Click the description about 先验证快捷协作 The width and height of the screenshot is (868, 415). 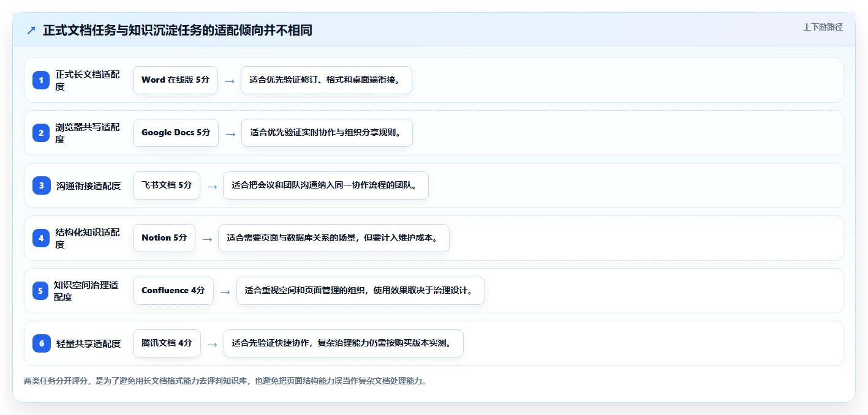[344, 343]
